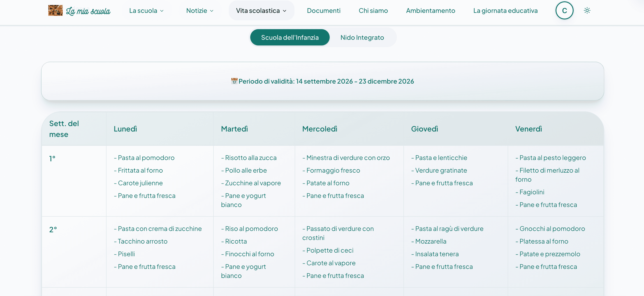The image size is (644, 296).
Task: Select Verdure gratinate text
Action: pyautogui.click(x=439, y=170)
